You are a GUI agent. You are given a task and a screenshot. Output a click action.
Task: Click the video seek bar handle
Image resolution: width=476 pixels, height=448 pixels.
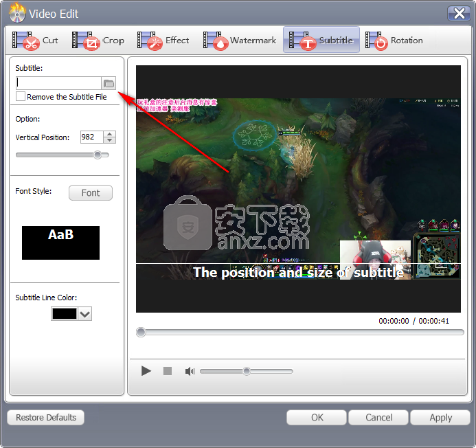(x=141, y=333)
